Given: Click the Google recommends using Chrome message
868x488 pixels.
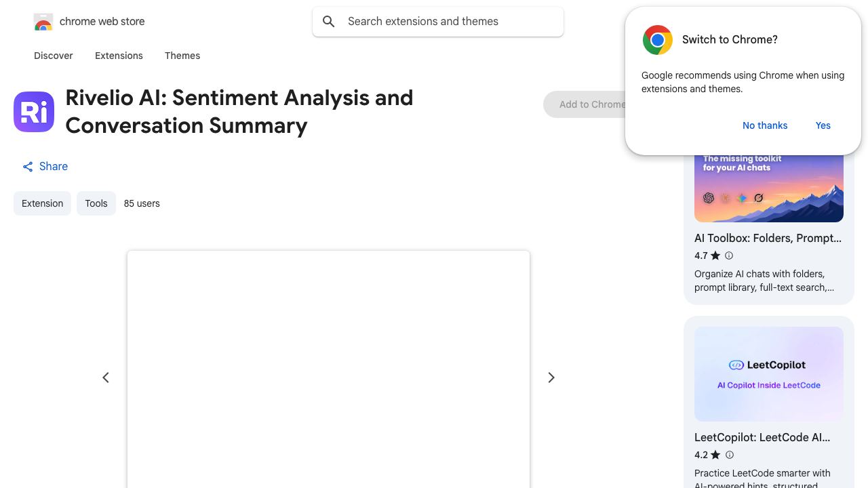Looking at the screenshot, I should tap(743, 82).
